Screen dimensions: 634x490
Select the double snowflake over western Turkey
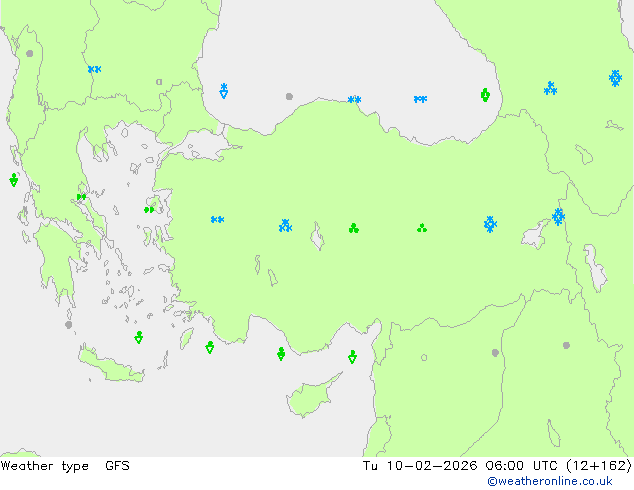pos(218,220)
